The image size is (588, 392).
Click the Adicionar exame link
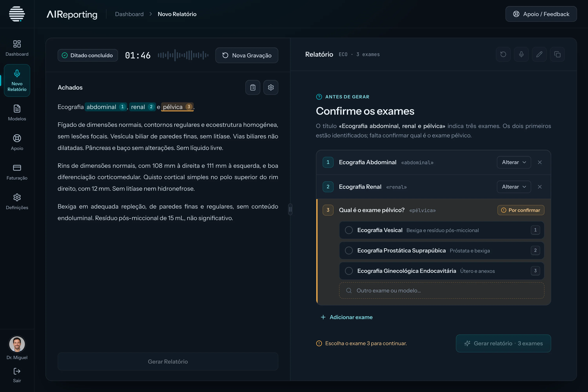(x=347, y=317)
